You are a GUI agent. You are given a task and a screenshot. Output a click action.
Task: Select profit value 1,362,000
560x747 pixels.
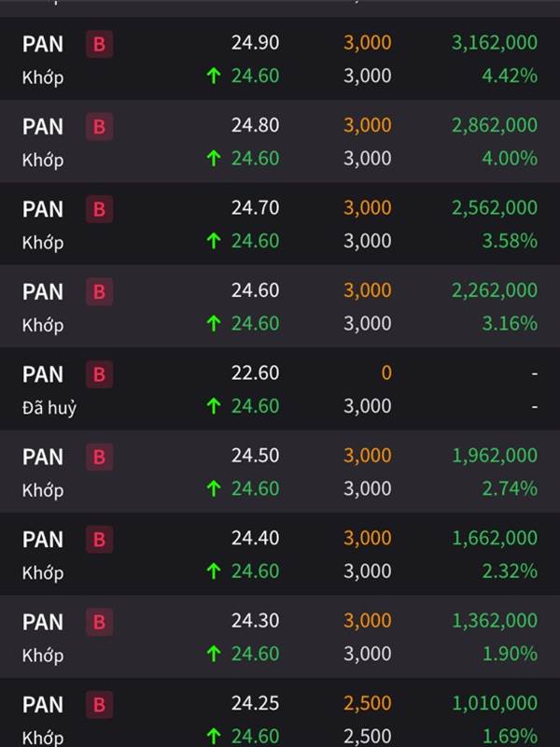click(495, 620)
